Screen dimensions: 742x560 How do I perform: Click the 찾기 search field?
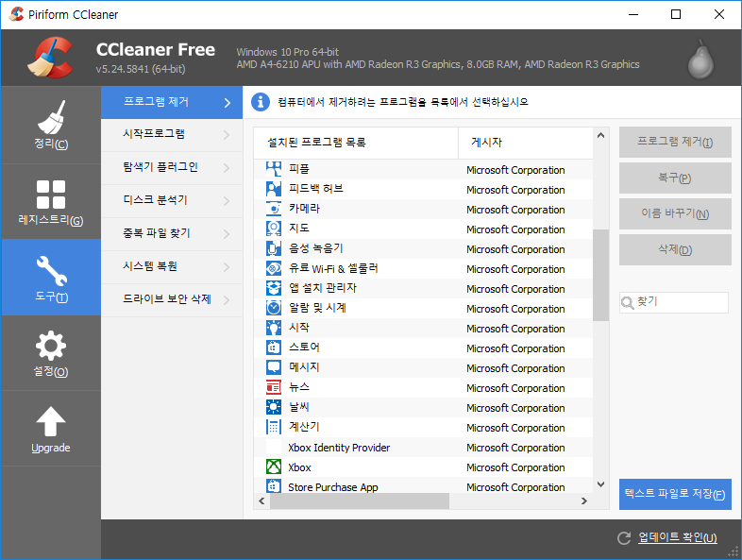coord(674,302)
